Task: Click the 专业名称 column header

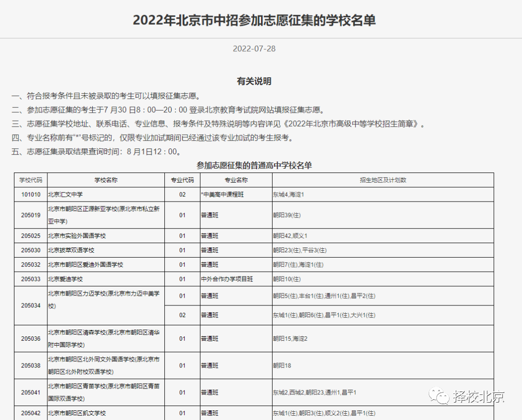Action: tap(236, 180)
